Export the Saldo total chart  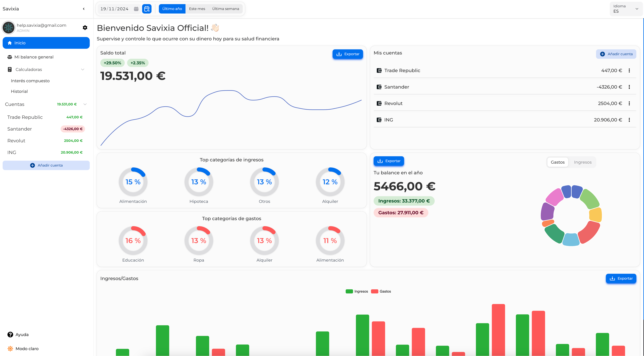tap(348, 54)
